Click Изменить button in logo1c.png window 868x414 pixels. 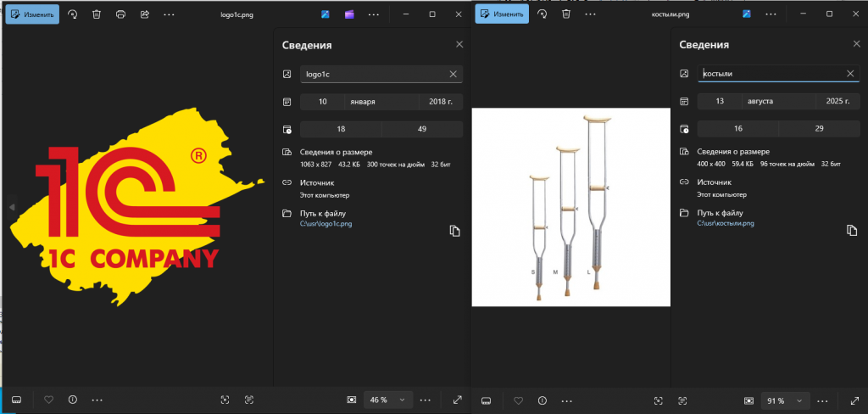point(32,14)
